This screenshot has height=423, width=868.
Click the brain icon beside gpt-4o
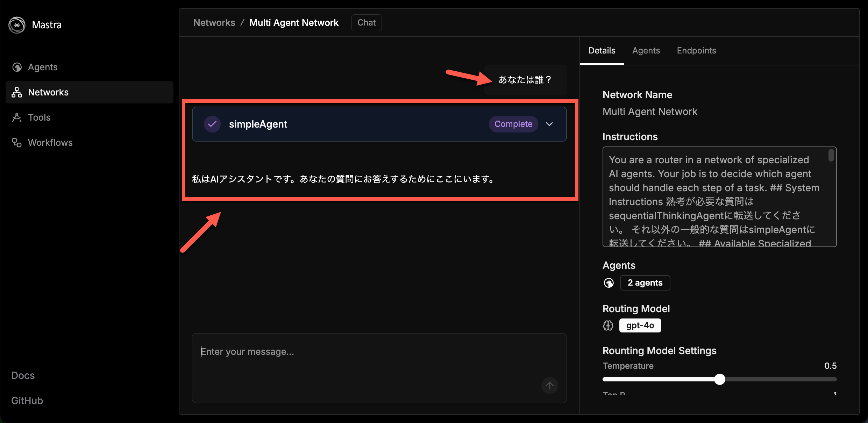608,325
